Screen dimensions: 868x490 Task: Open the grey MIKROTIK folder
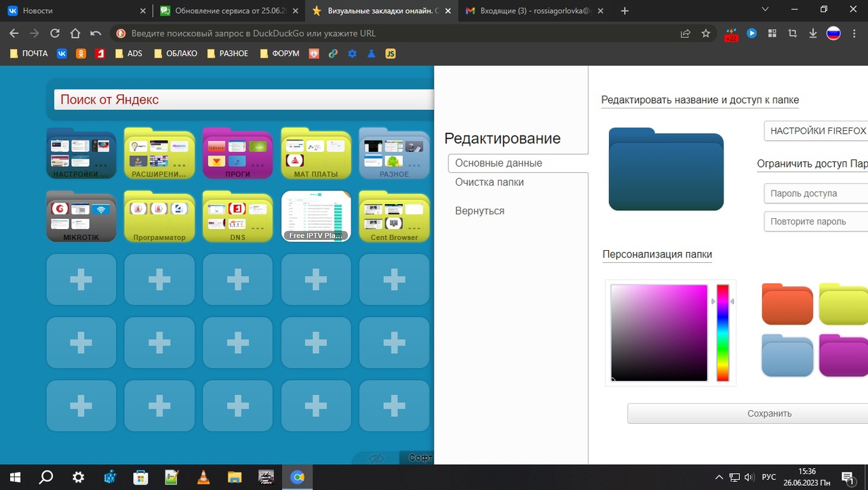click(81, 217)
